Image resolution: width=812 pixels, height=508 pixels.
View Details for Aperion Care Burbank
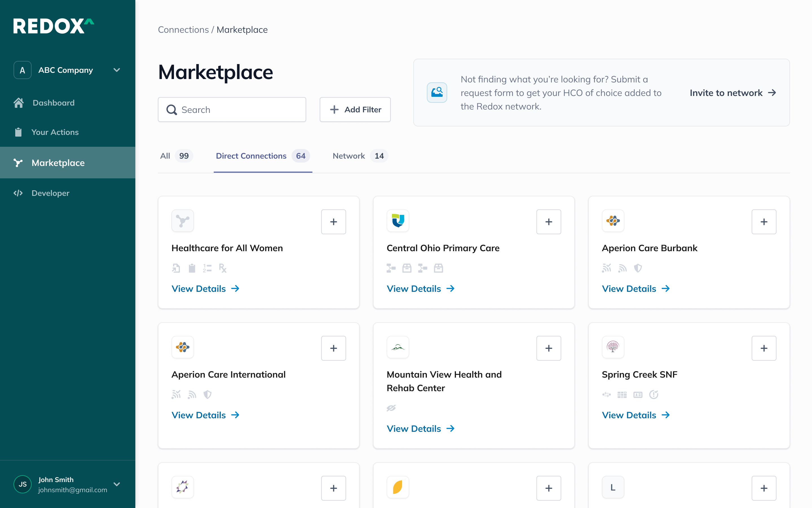click(636, 289)
